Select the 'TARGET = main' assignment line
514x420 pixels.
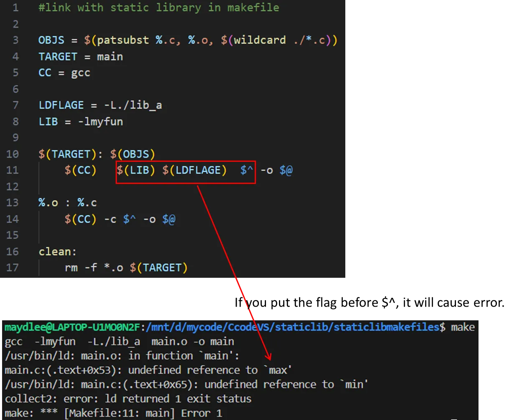click(x=81, y=57)
